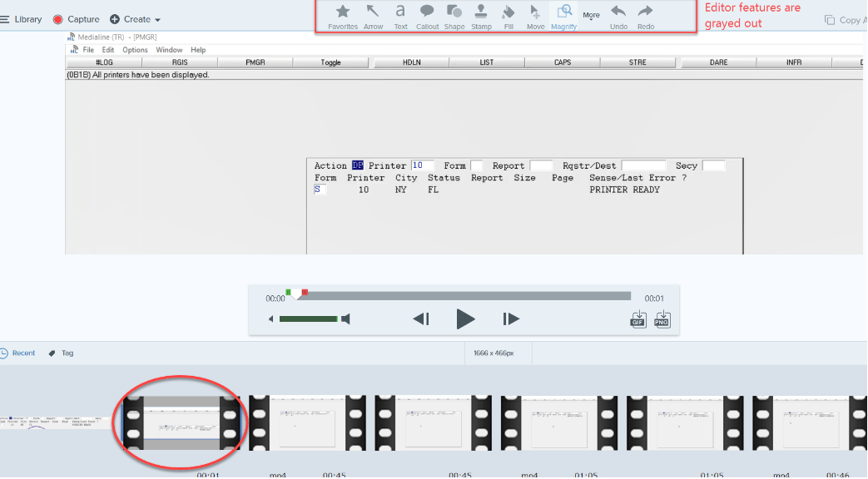The width and height of the screenshot is (868, 479).
Task: Select the Magnify tool
Action: coord(563,12)
